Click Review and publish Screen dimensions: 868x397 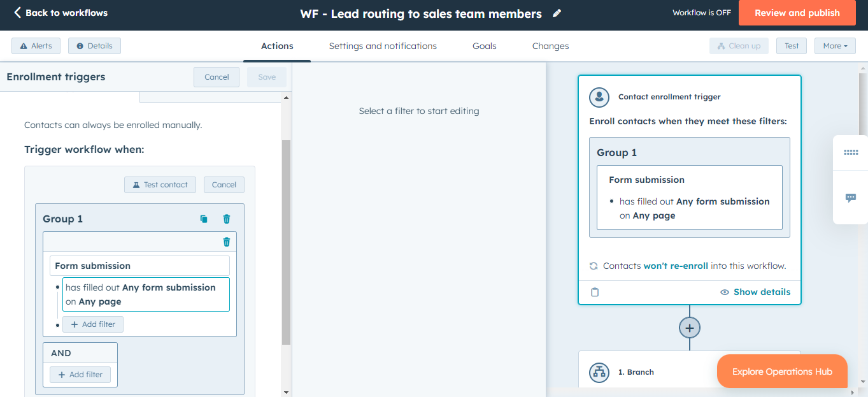pyautogui.click(x=797, y=13)
